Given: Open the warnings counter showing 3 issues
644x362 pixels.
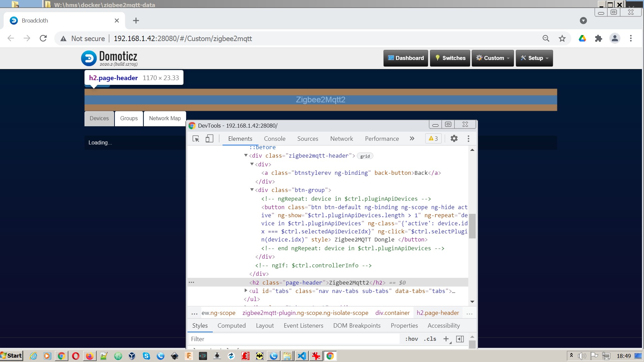Looking at the screenshot, I should click(433, 138).
